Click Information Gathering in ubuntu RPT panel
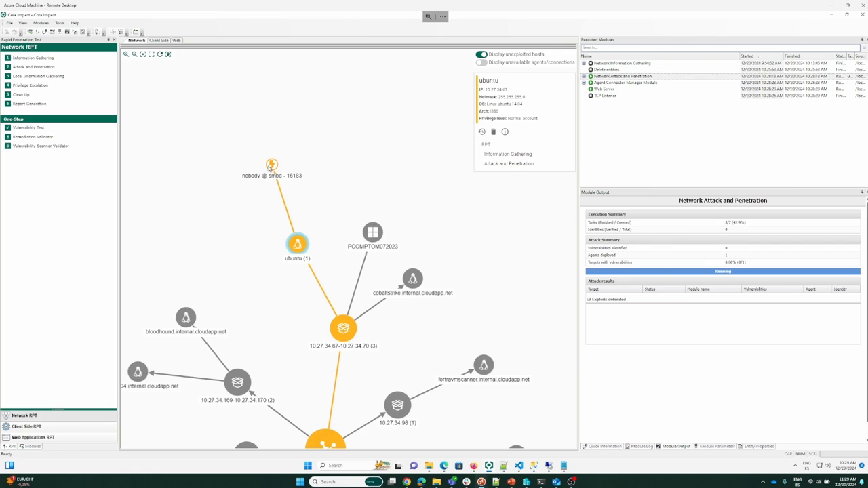 508,154
